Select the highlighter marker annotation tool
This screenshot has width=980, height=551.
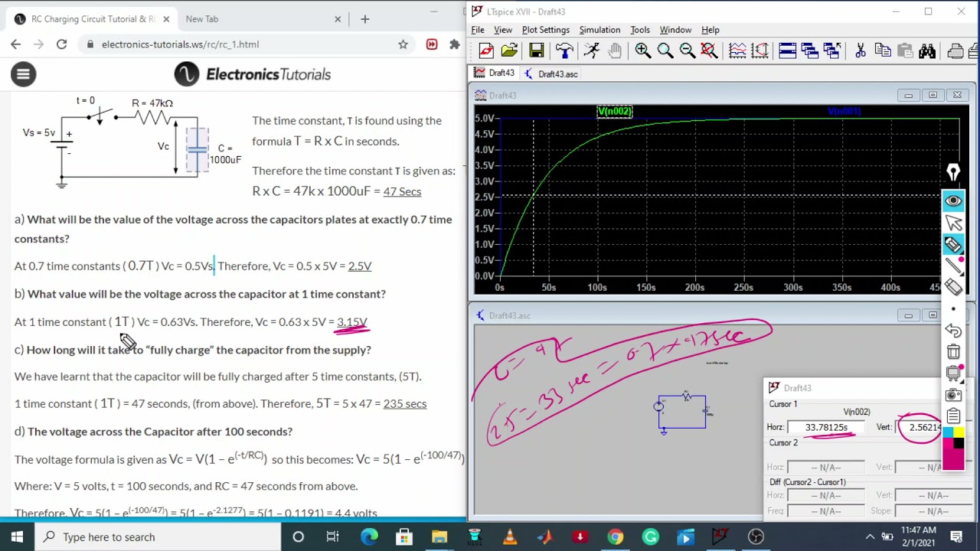953,245
